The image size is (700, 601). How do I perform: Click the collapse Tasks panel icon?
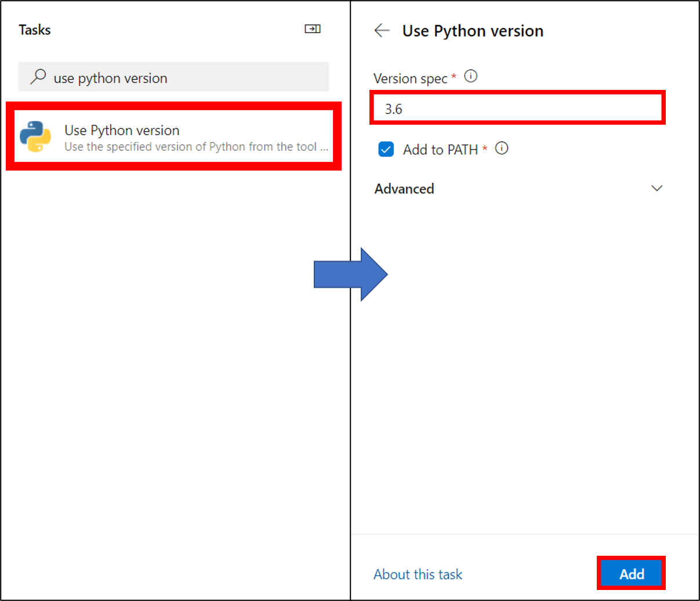[313, 29]
